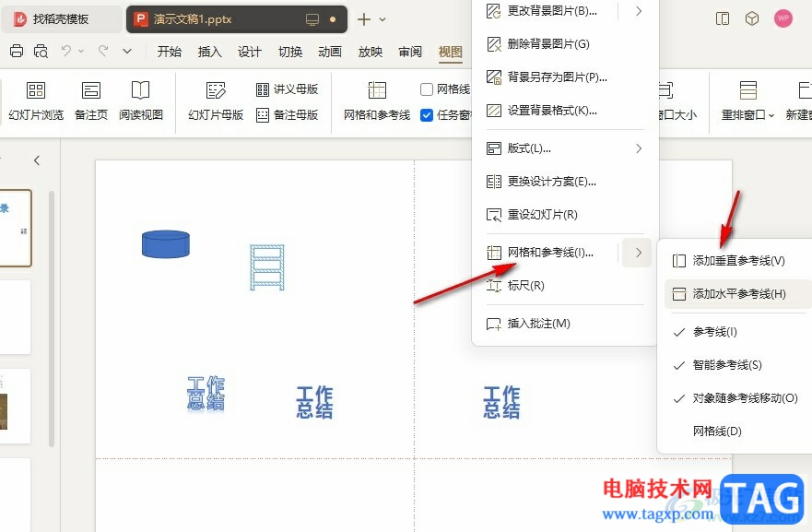Image resolution: width=812 pixels, height=532 pixels.
Task: Click the layout menu icon
Action: click(494, 148)
